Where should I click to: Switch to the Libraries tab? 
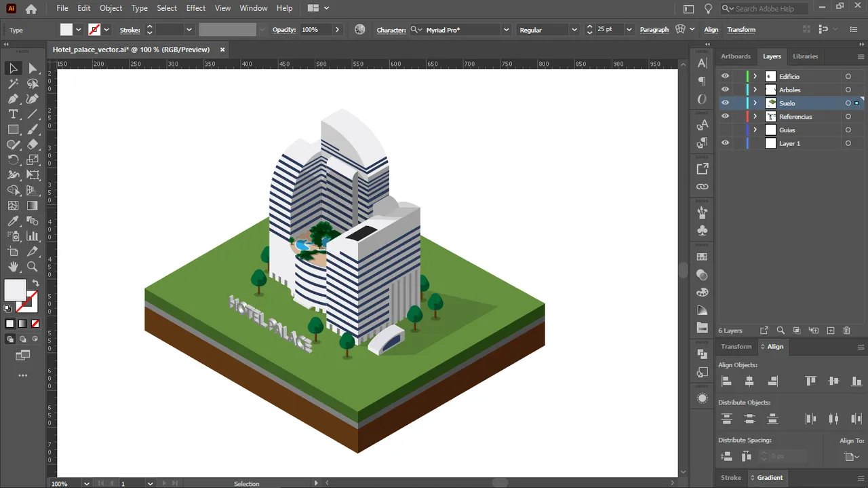coord(805,56)
